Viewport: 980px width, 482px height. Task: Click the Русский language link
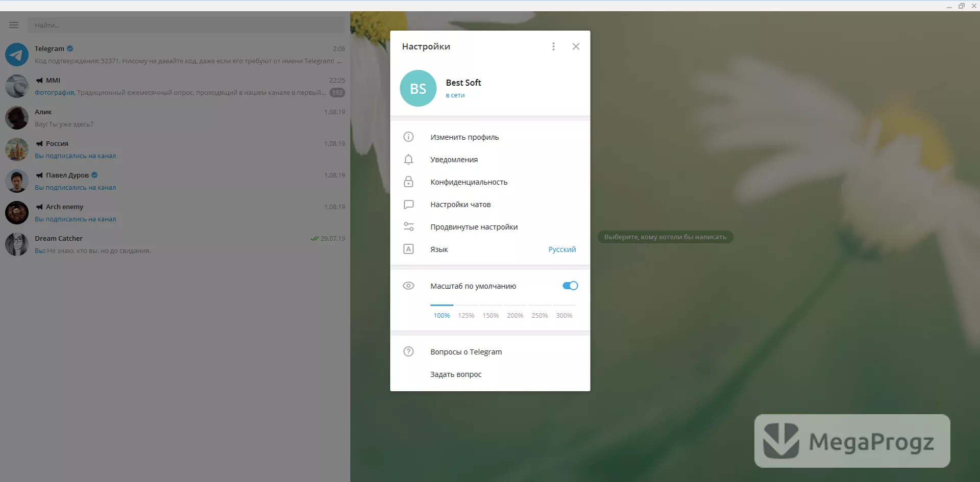(562, 249)
